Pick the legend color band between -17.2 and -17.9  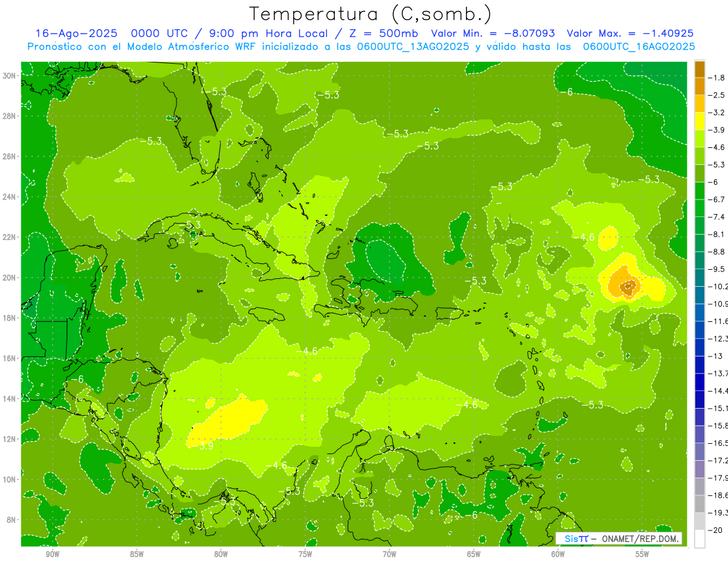point(699,469)
